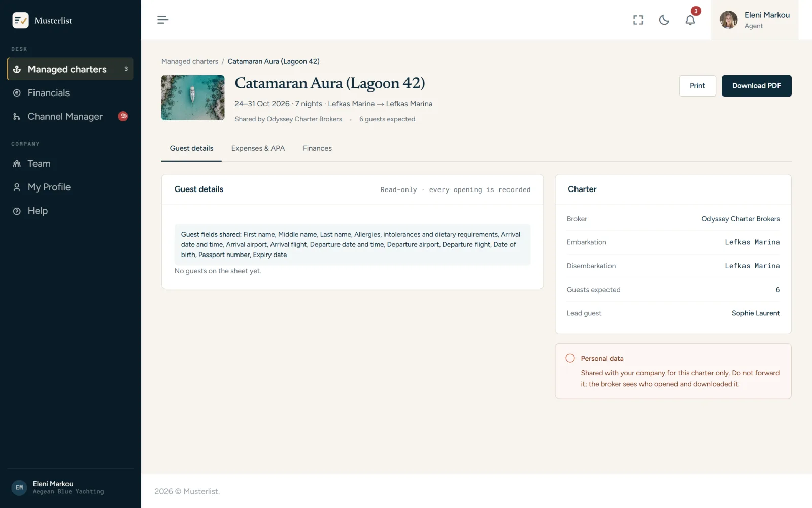The image size is (812, 508).
Task: Open Channel Manager from the sidebar
Action: click(71, 116)
